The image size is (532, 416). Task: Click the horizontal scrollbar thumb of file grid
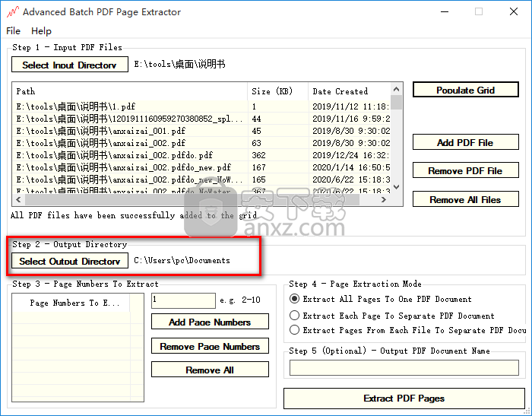coord(192,200)
